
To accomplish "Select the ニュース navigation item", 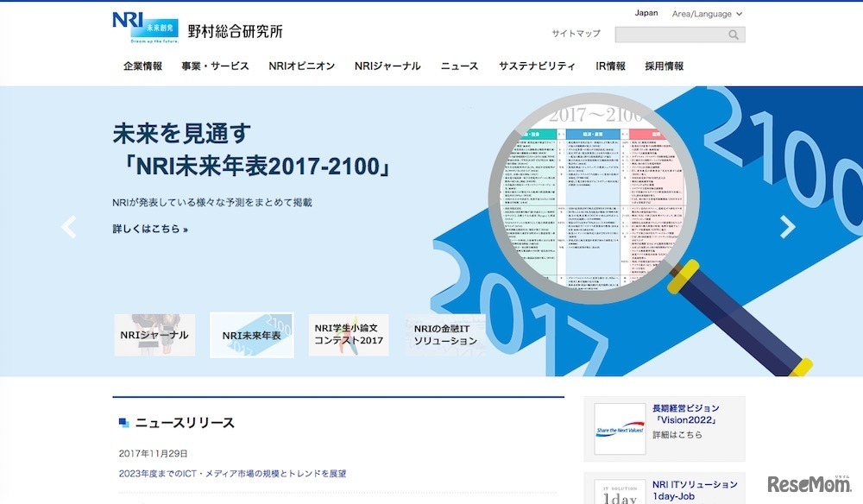I will click(458, 66).
